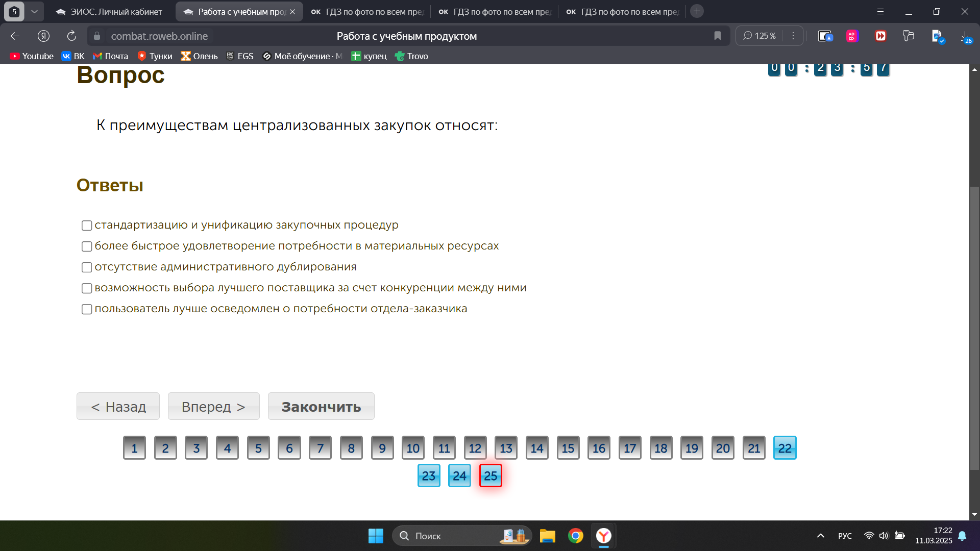Open the notifications bell icon
This screenshot has height=551, width=980.
click(x=962, y=536)
